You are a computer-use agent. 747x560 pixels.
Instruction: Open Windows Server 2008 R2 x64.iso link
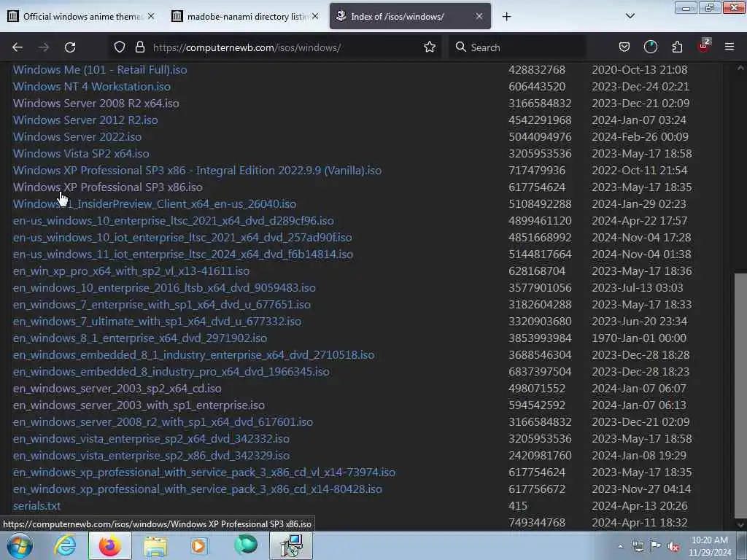(96, 103)
